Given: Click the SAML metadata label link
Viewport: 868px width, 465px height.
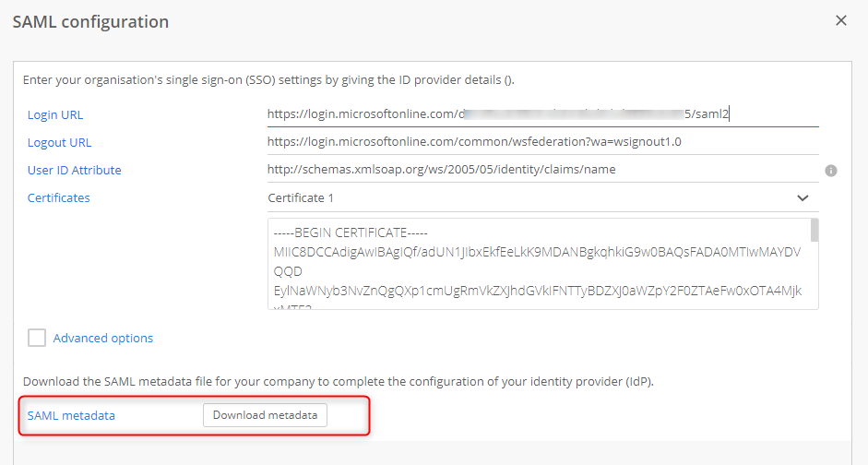Looking at the screenshot, I should pyautogui.click(x=71, y=415).
